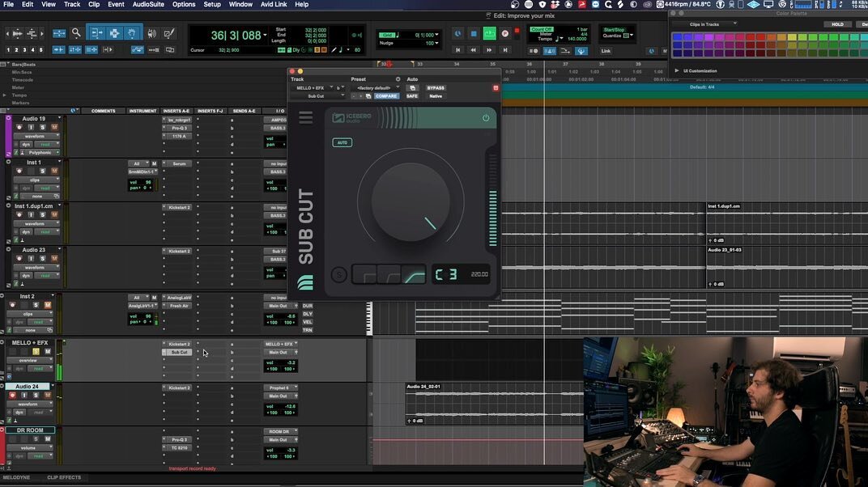
Task: Click the Stop transport button
Action: click(x=474, y=34)
